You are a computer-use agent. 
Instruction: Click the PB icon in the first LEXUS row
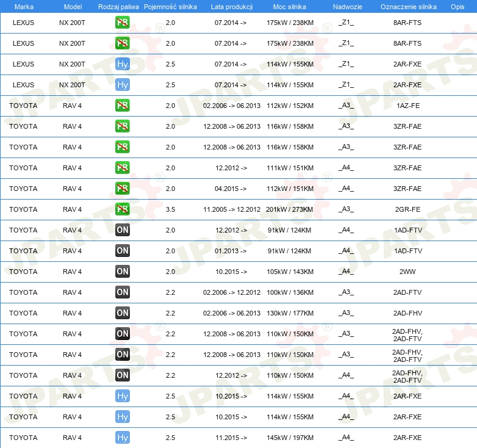click(x=123, y=23)
